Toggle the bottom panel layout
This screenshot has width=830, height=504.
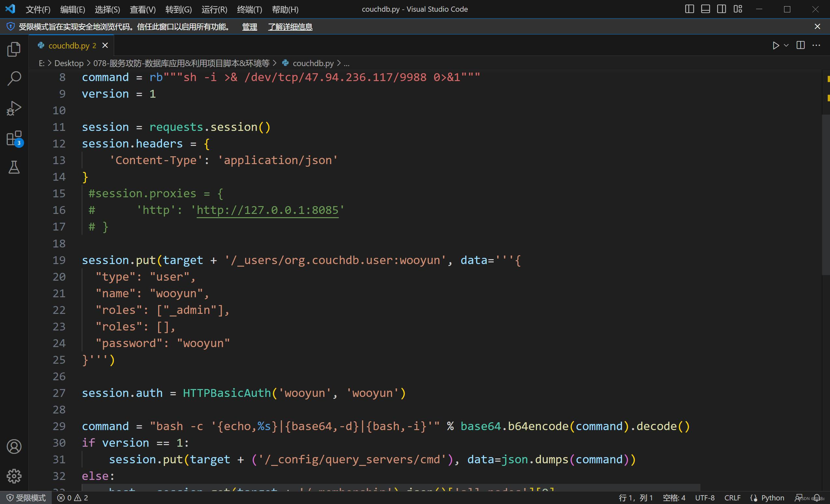point(705,9)
